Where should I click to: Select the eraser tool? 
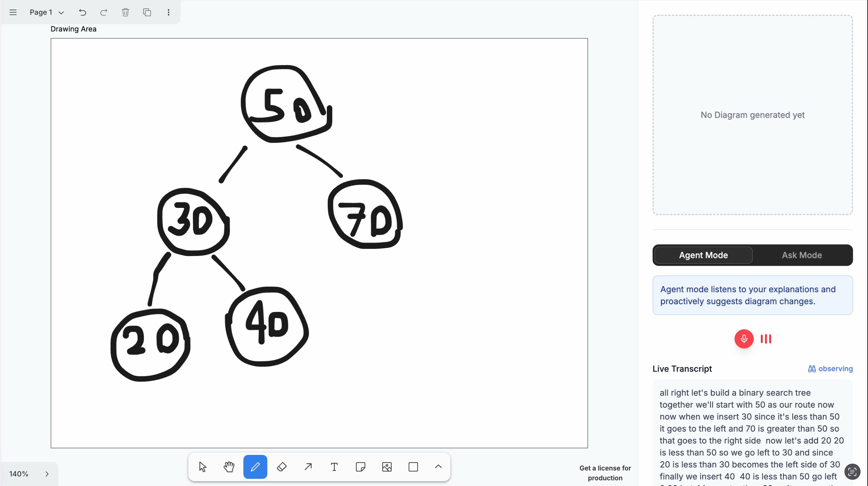(x=281, y=467)
